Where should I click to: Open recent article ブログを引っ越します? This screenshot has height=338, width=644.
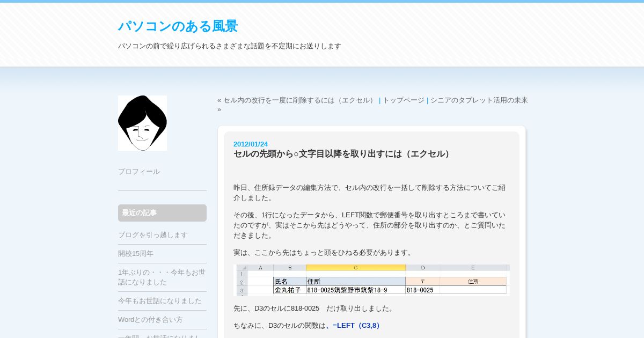[x=153, y=235]
